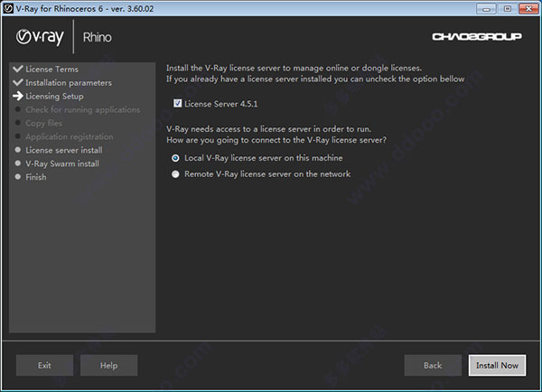Select the License server install step
This screenshot has height=392, width=542.
[x=64, y=150]
